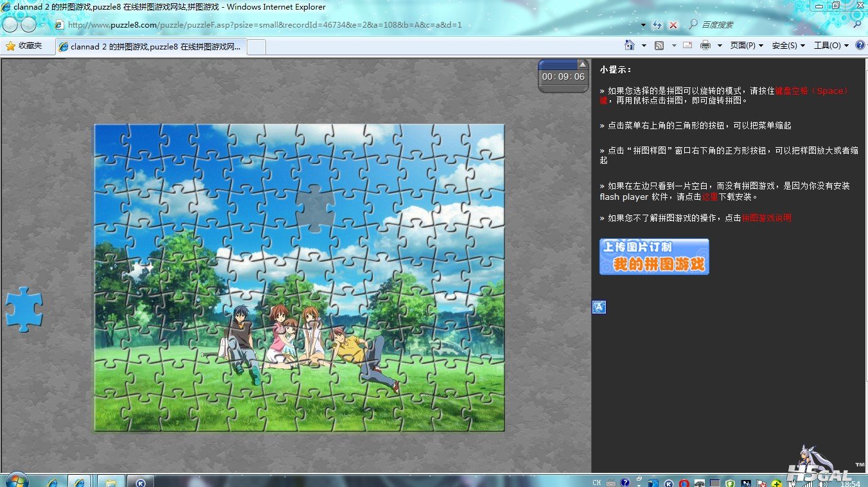Click the red circular player tray icon
This screenshot has width=868, height=487.
pos(684,483)
